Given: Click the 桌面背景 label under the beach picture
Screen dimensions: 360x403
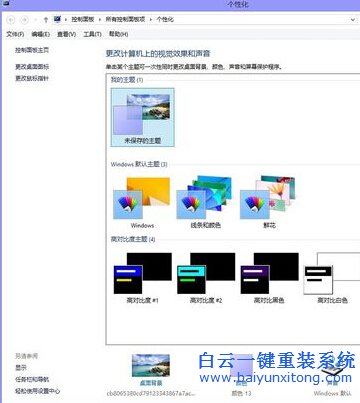Looking at the screenshot, I should (151, 383).
